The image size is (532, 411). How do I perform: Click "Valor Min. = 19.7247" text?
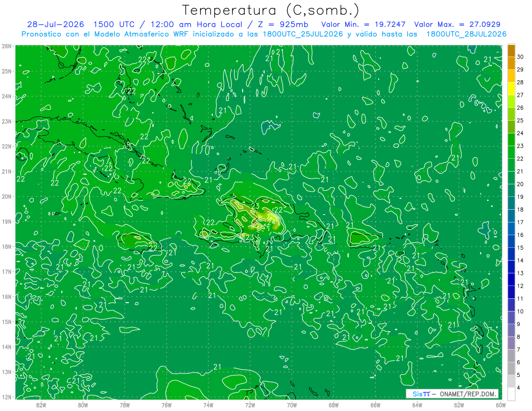coord(364,24)
